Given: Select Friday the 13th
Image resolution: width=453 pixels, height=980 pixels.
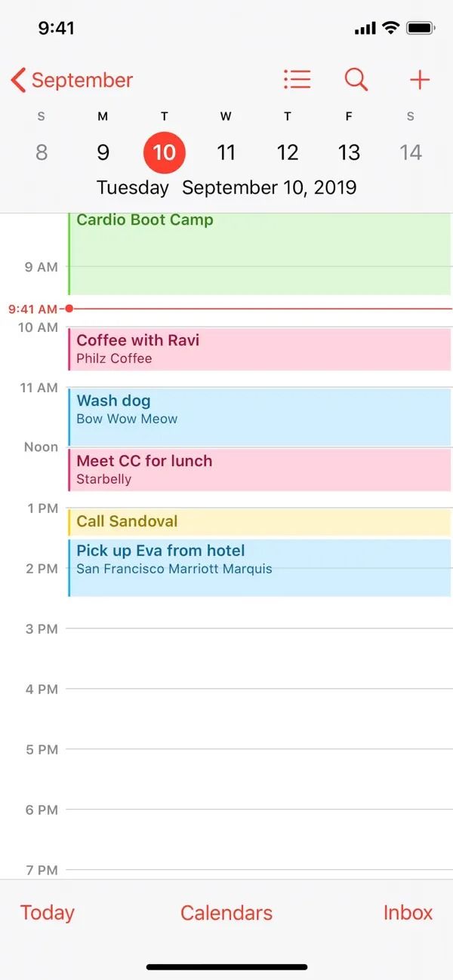Looking at the screenshot, I should 349,152.
